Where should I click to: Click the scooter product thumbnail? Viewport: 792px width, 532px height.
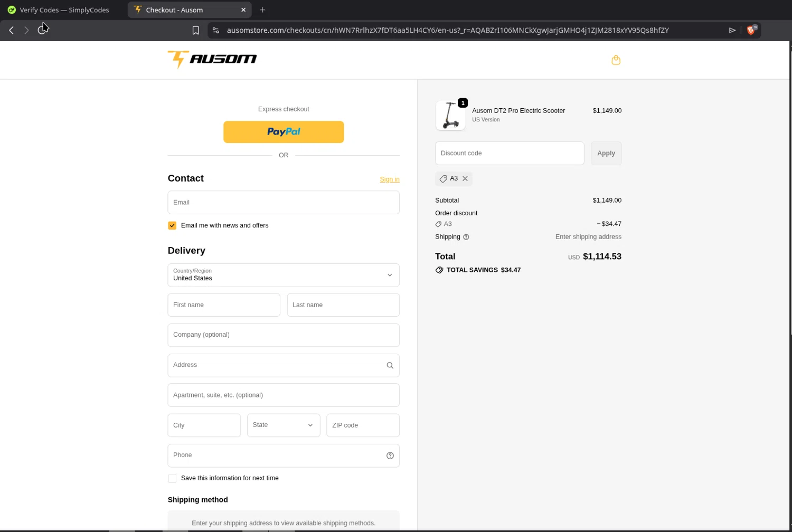(450, 115)
